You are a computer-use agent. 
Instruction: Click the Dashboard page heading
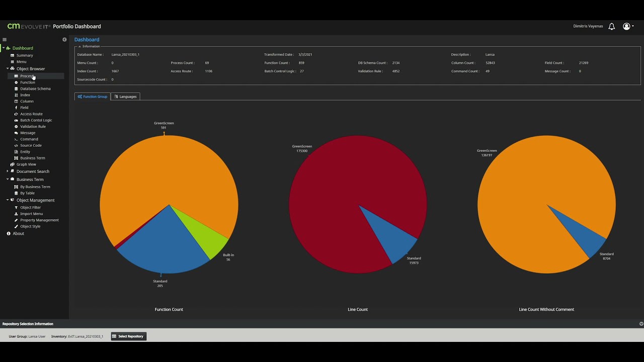[87, 39]
